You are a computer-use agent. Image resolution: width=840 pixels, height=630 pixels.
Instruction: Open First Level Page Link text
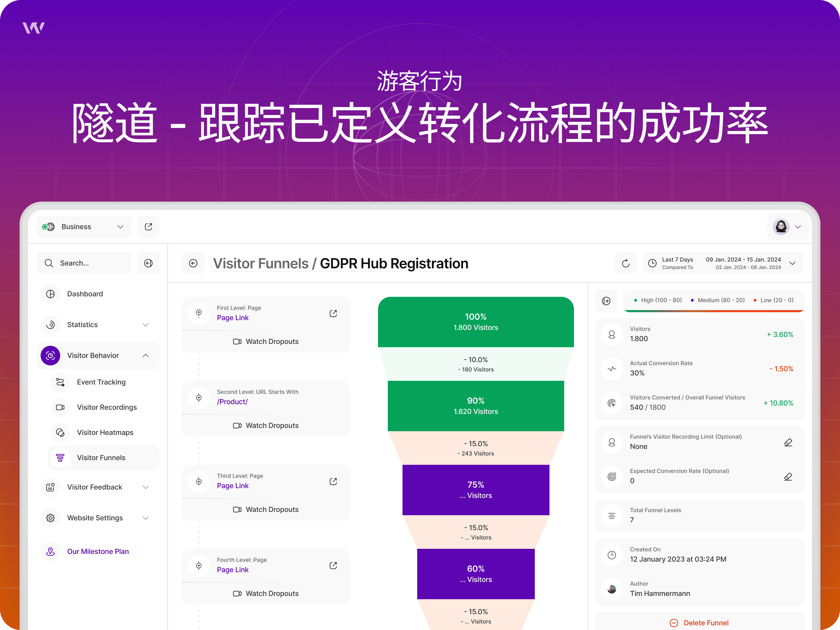[233, 318]
